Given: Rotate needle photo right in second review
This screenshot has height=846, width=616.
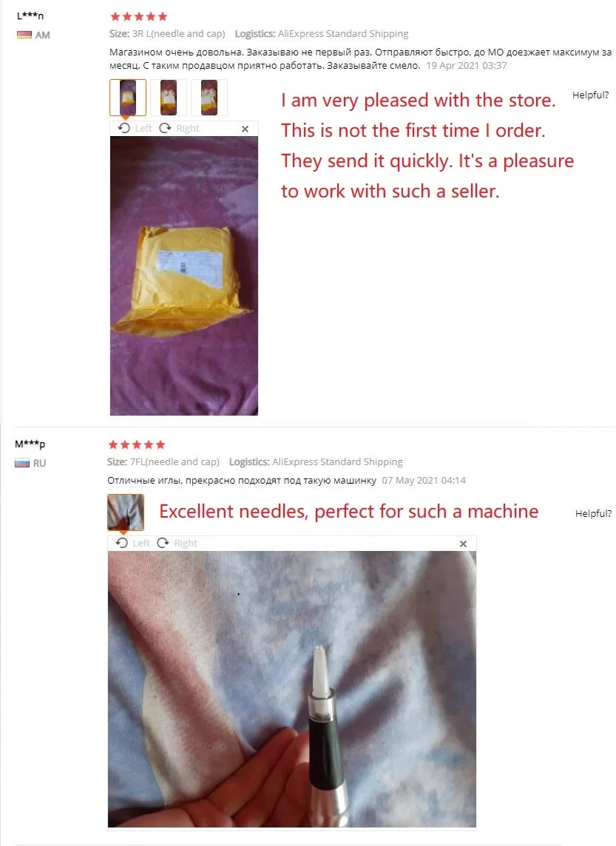Looking at the screenshot, I should (177, 544).
